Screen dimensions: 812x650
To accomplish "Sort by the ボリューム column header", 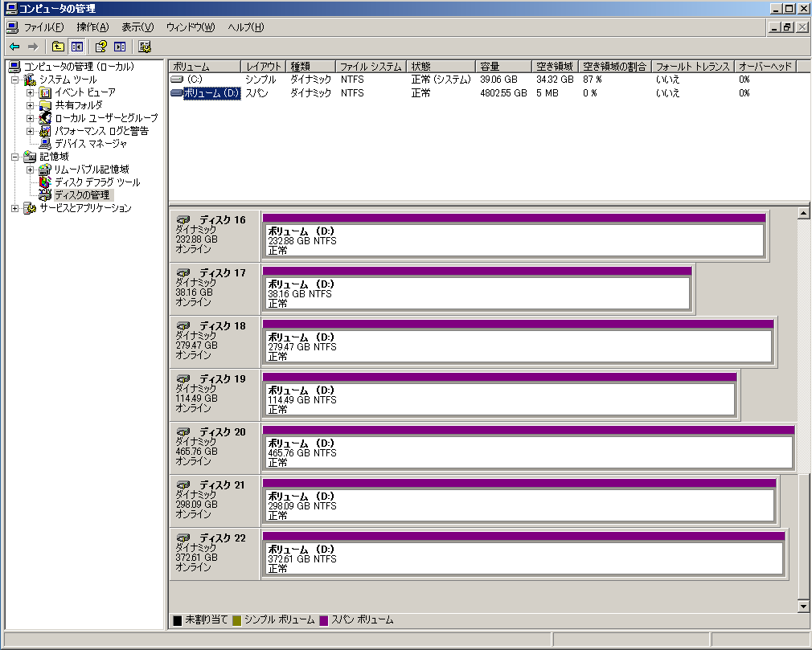I will point(205,66).
